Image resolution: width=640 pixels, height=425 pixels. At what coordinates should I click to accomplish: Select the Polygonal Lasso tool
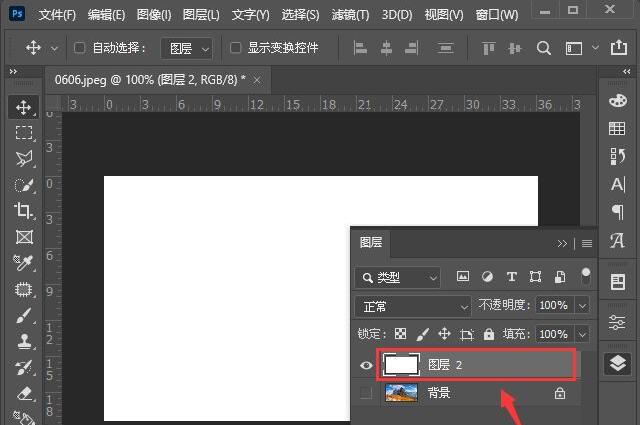click(24, 159)
